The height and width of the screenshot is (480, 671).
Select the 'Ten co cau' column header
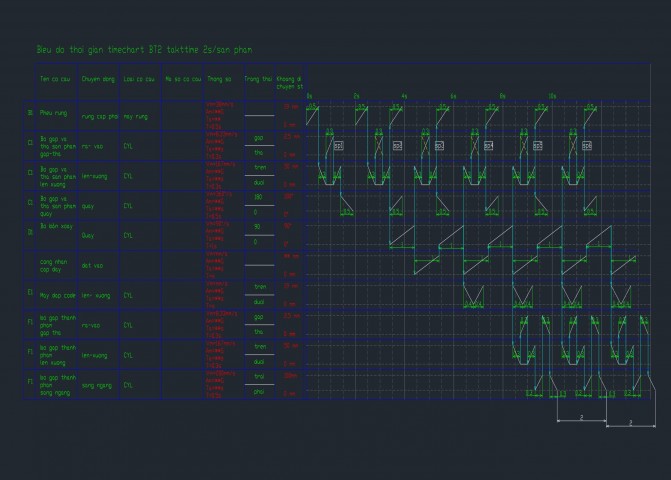[x=51, y=78]
